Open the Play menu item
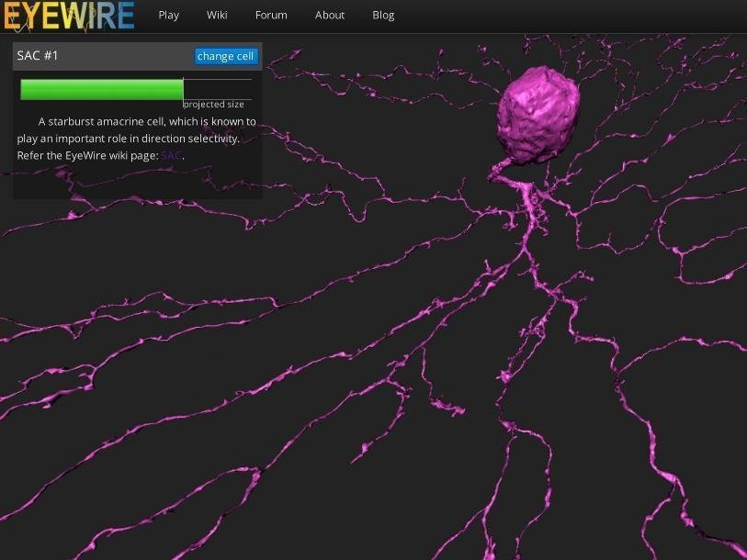 [x=168, y=15]
